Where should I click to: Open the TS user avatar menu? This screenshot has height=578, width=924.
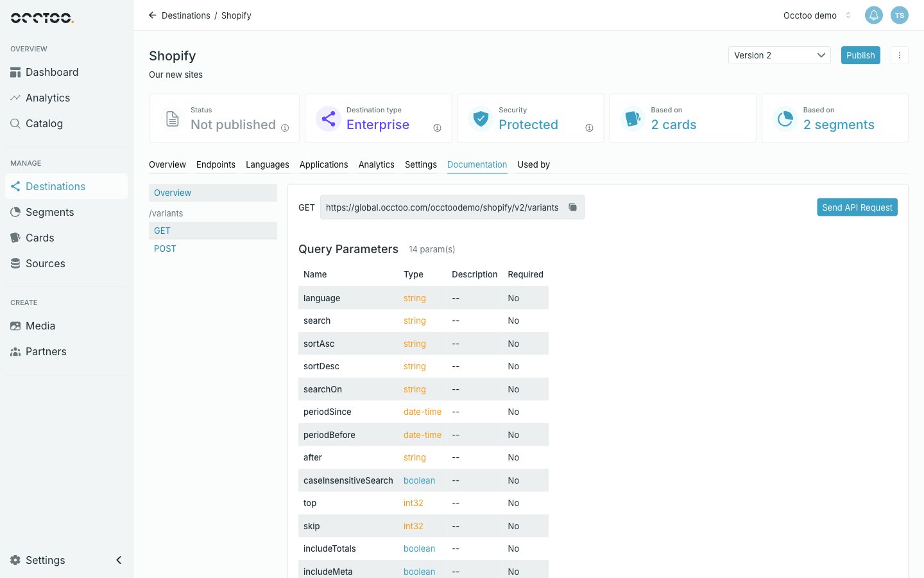900,15
